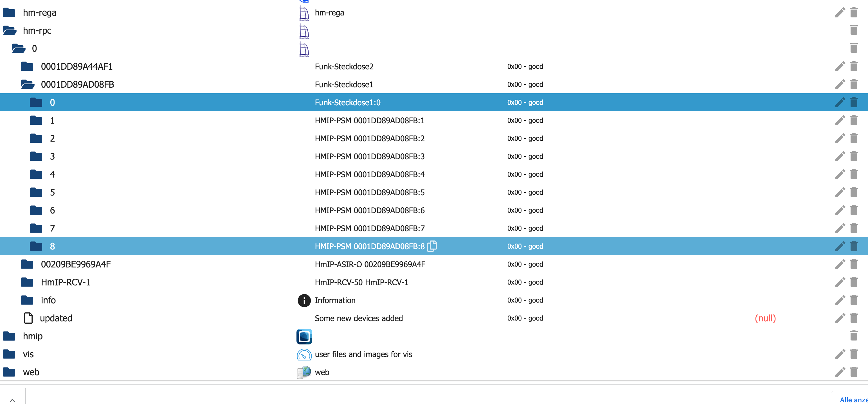Edit HMIP-PSM 0001DD89AD08FB:1 with pencil
The width and height of the screenshot is (868, 404).
click(x=840, y=120)
